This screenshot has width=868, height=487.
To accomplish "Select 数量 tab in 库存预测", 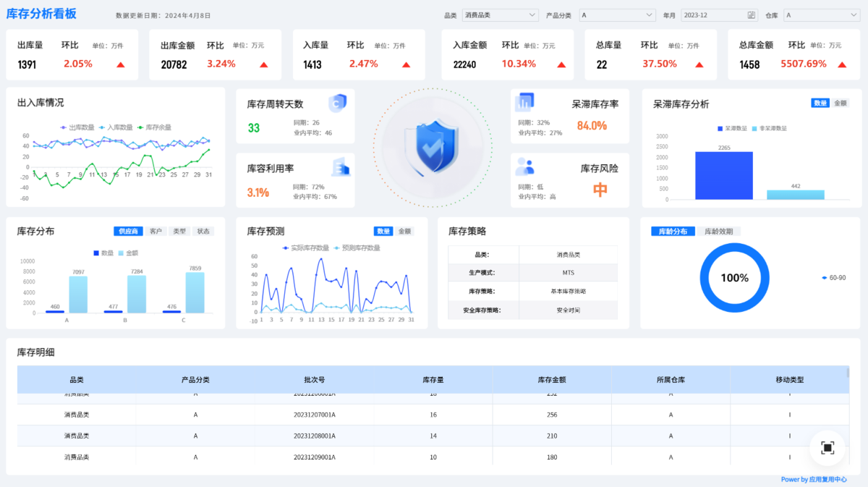I will pos(383,232).
